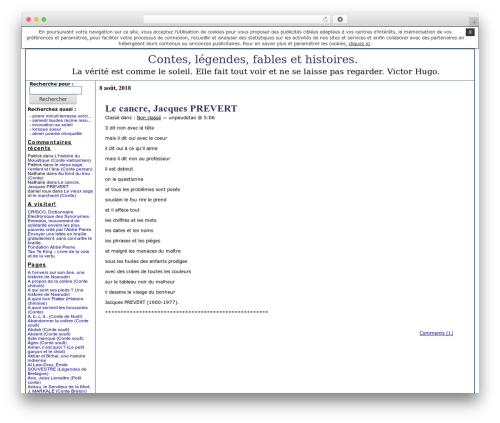The height and width of the screenshot is (423, 500).
Task: Open the 'Non classé' category link
Action: tap(149, 118)
